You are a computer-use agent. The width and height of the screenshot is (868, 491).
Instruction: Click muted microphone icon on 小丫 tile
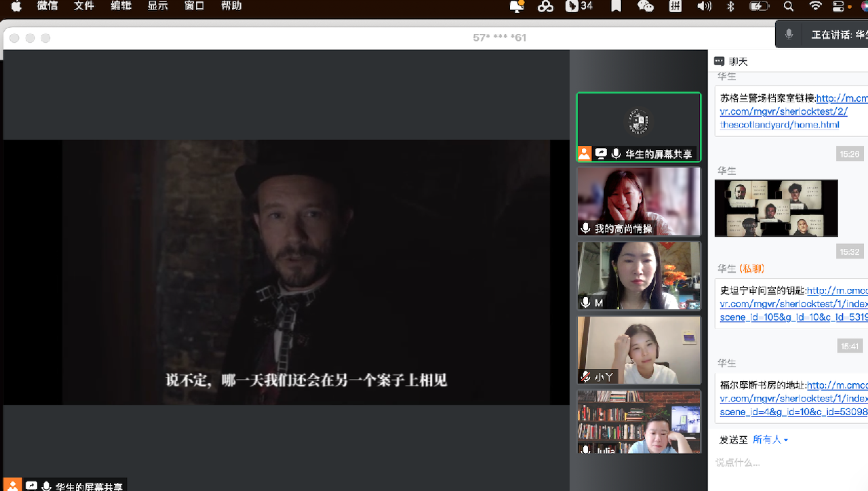click(586, 377)
